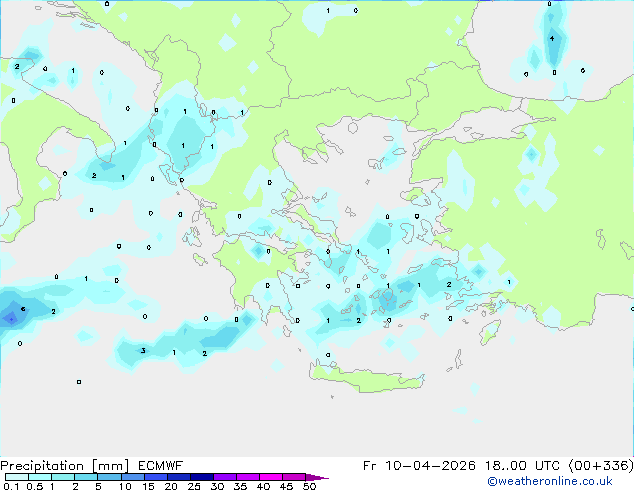Click the "Precipitation" title word

pos(42,466)
